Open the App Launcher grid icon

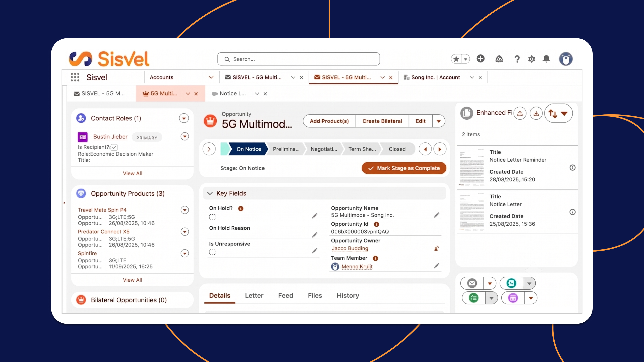[x=75, y=77]
